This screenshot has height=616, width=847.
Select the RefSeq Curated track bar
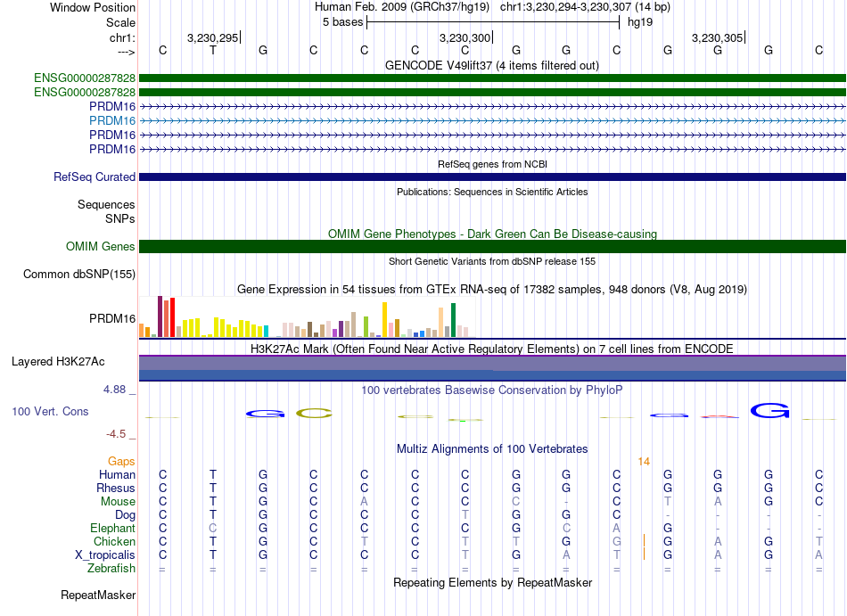(492, 177)
